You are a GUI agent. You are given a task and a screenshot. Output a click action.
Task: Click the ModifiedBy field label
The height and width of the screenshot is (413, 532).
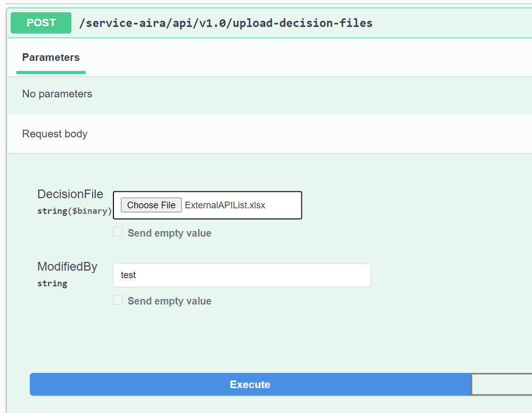pyautogui.click(x=67, y=266)
